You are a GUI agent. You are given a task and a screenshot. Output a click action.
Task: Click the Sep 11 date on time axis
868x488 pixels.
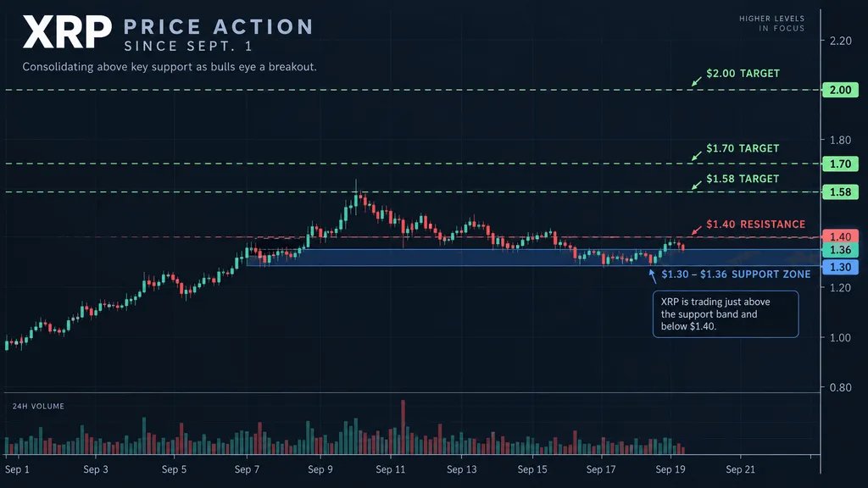pyautogui.click(x=390, y=469)
